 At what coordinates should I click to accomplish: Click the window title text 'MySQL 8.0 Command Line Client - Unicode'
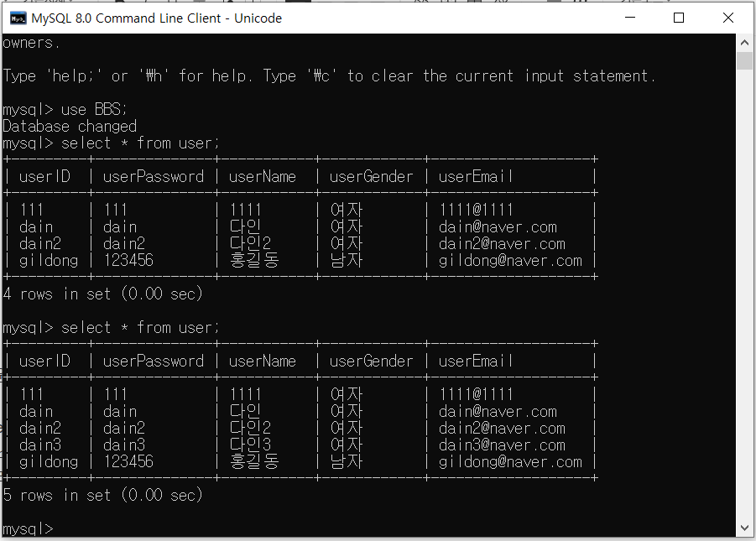(x=157, y=18)
